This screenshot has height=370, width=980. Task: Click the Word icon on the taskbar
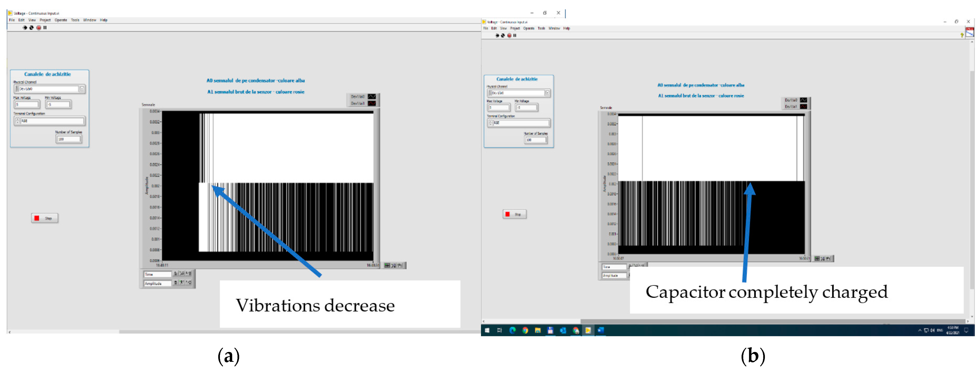pyautogui.click(x=601, y=330)
